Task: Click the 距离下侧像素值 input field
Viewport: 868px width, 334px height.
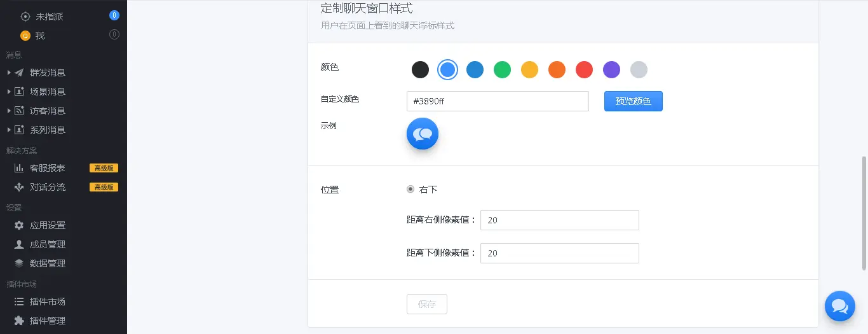Action: 560,253
